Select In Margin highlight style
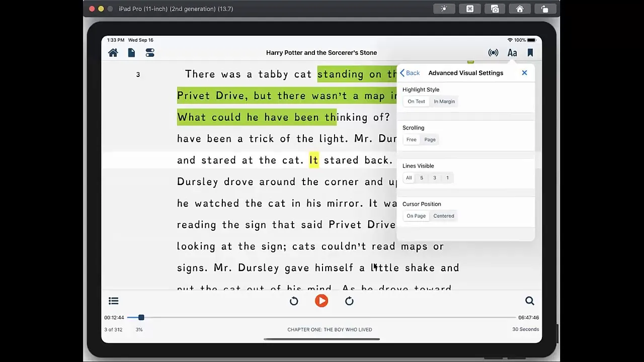This screenshot has height=362, width=644. point(444,102)
